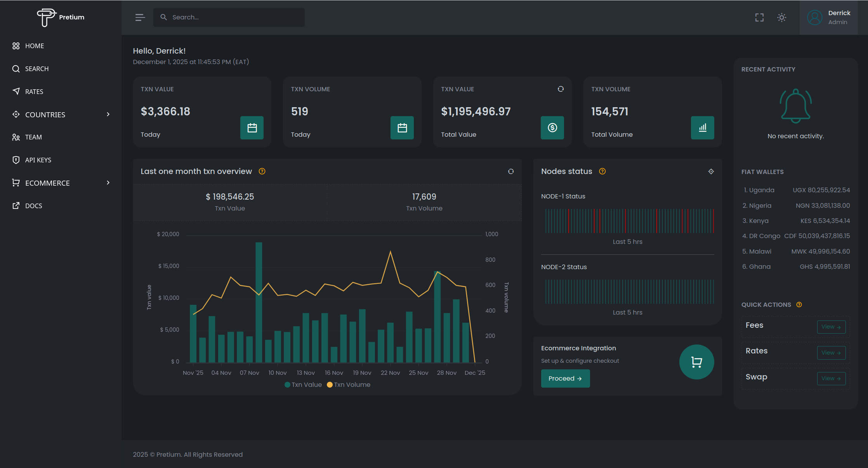The height and width of the screenshot is (468, 868).
Task: Toggle Txn Volume series in chart legend
Action: [349, 384]
